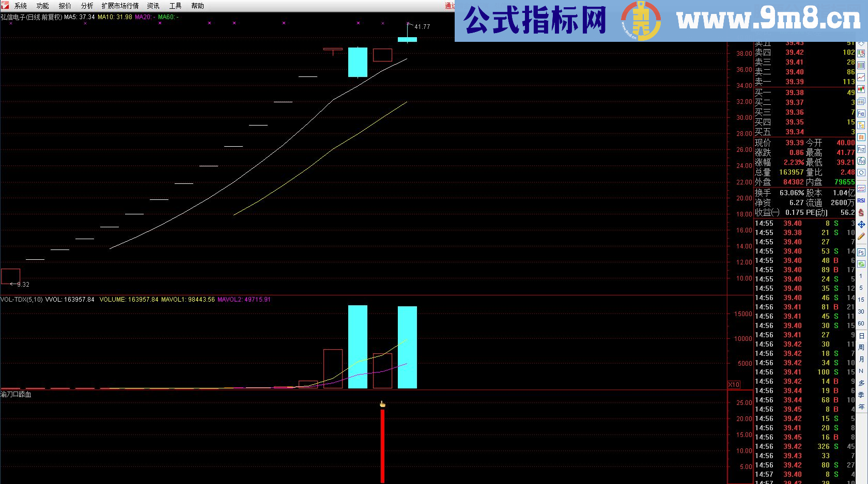Image resolution: width=868 pixels, height=484 pixels.
Task: Open the candlestick chart icon in sidebar
Action: pyautogui.click(x=861, y=89)
